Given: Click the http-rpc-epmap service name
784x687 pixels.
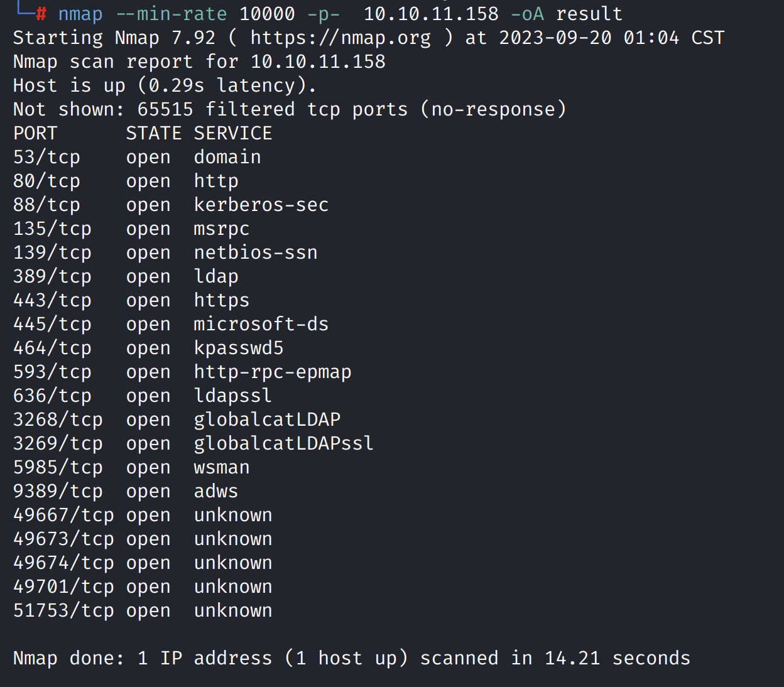Looking at the screenshot, I should [x=272, y=372].
